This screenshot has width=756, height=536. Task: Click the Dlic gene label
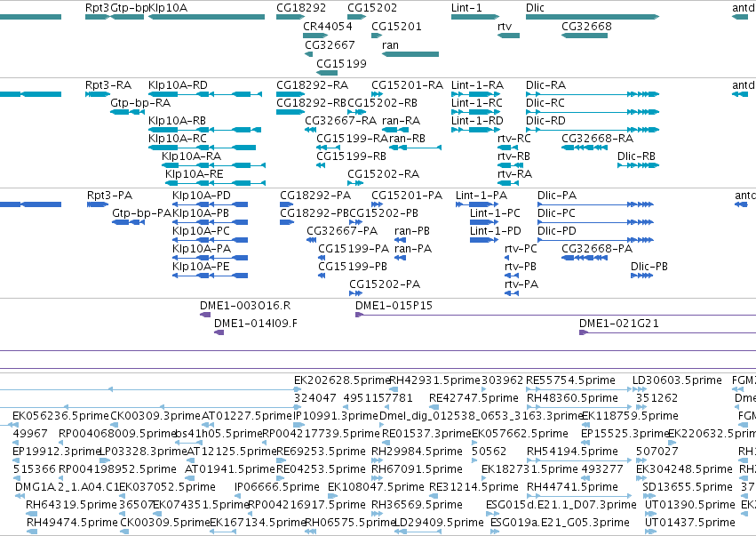point(535,8)
